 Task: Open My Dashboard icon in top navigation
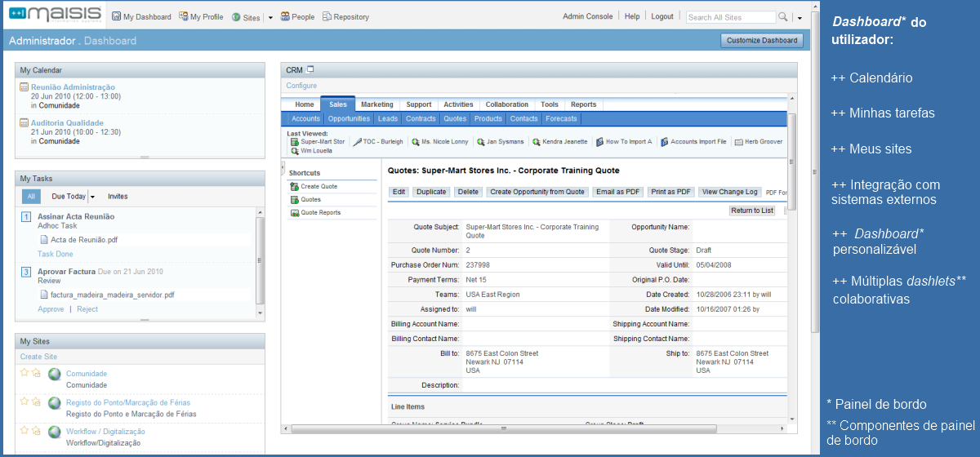click(116, 16)
